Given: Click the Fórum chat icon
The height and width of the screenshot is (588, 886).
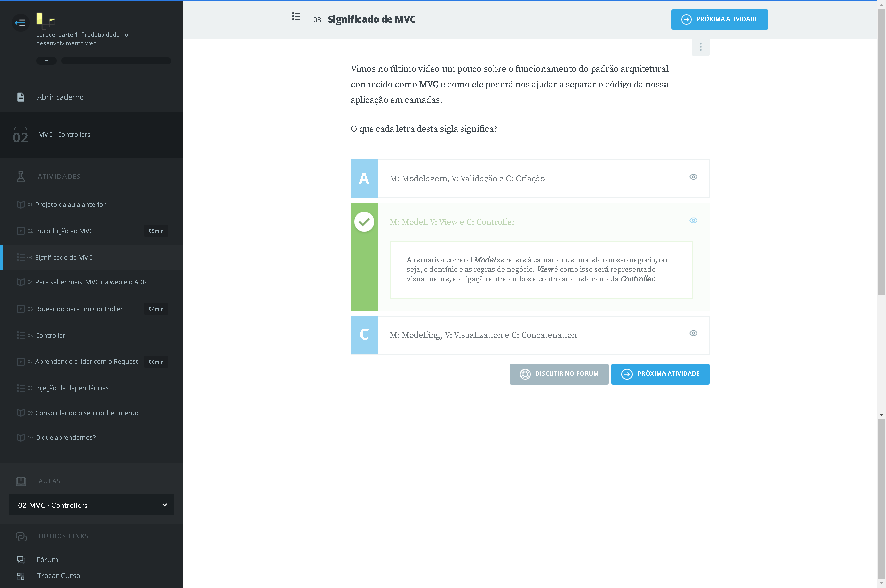Looking at the screenshot, I should (21, 560).
